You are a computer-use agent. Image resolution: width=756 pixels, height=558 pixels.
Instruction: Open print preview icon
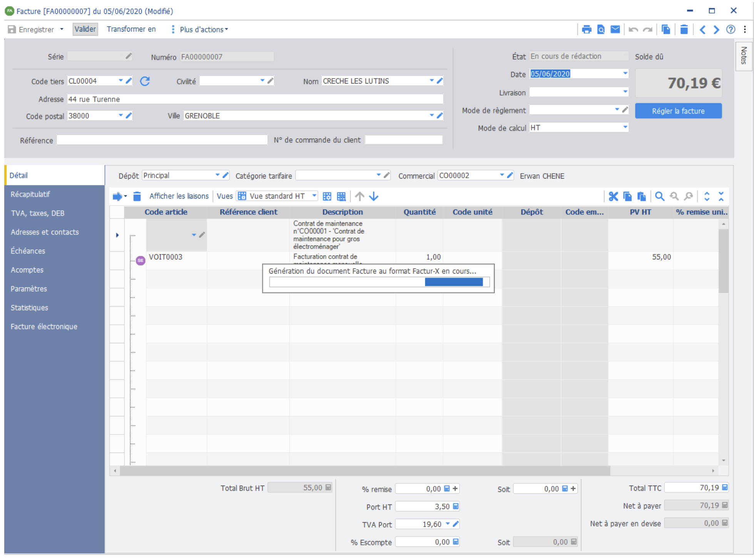(600, 30)
